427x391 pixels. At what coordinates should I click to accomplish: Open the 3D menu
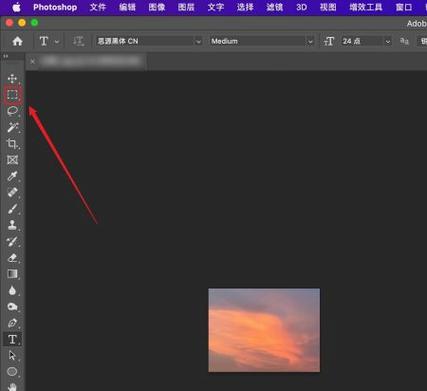click(301, 7)
